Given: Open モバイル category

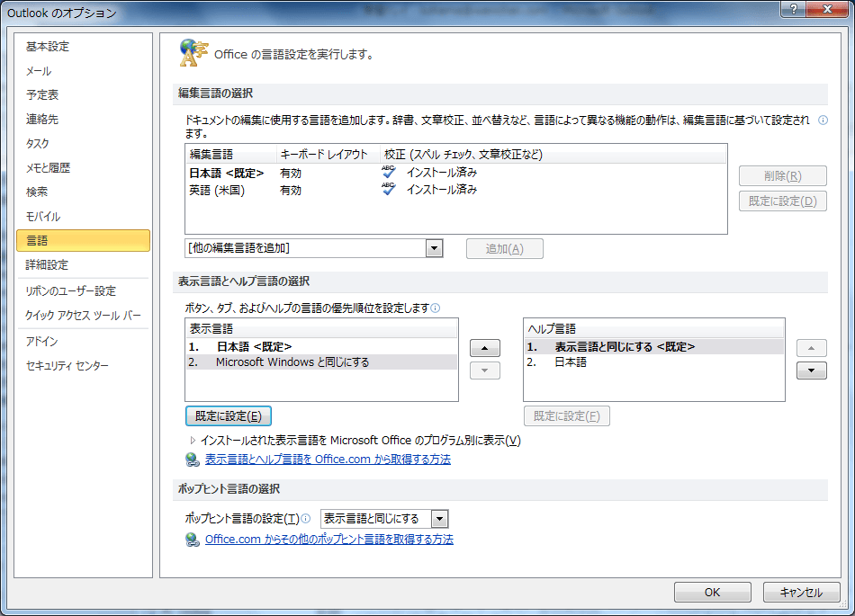Looking at the screenshot, I should click(x=83, y=216).
